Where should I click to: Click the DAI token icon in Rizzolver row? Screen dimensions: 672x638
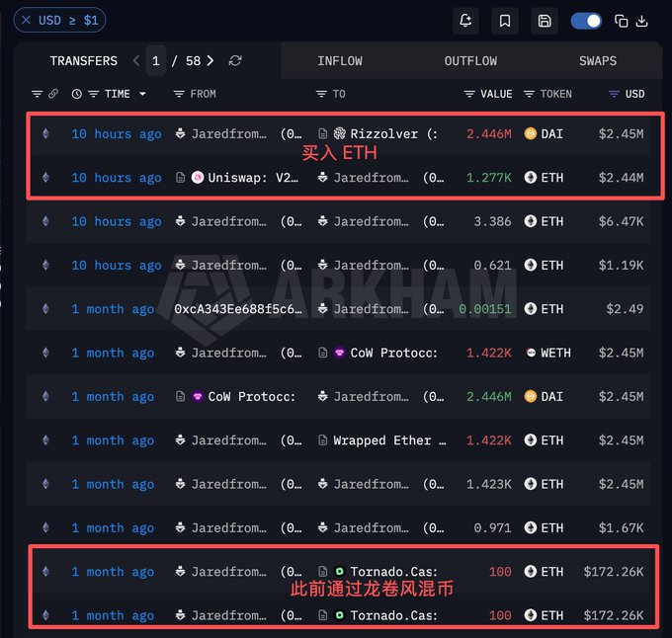pos(530,134)
